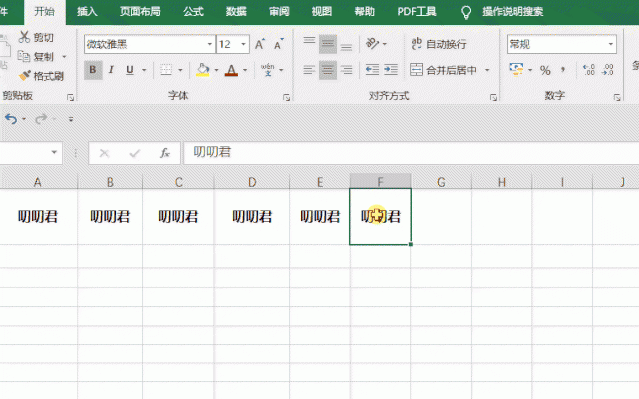Viewport: 639px width, 399px height.
Task: Open the 视图 (View) tab
Action: 322,12
